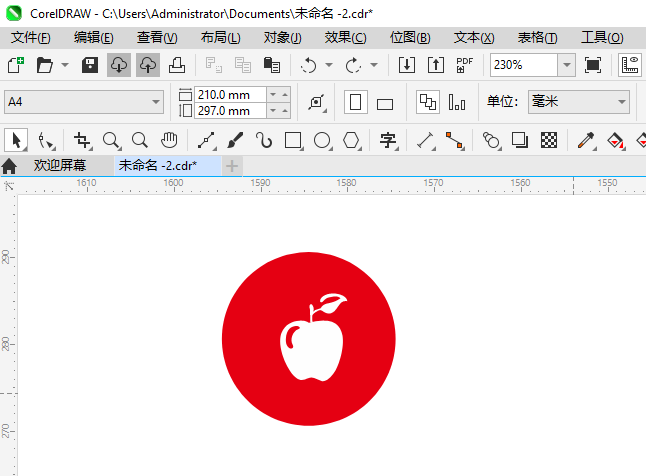This screenshot has width=646, height=476.
Task: Paste from clipboard icon
Action: 272,65
